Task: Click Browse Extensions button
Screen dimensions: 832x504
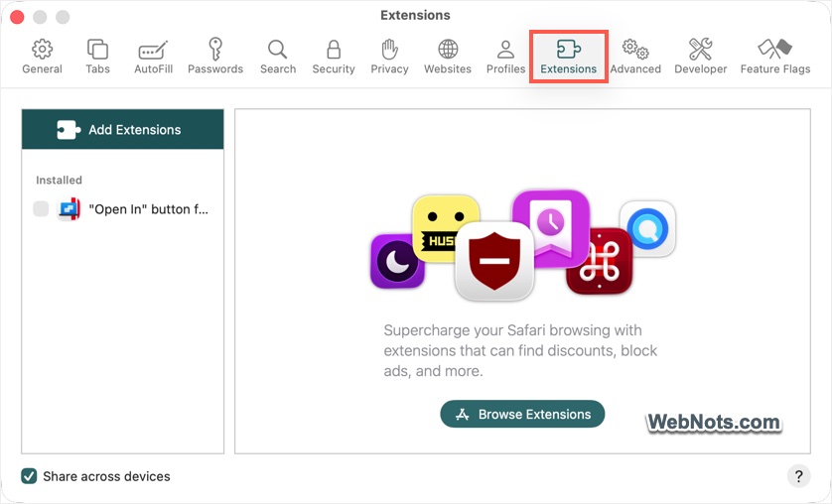Action: click(x=522, y=414)
